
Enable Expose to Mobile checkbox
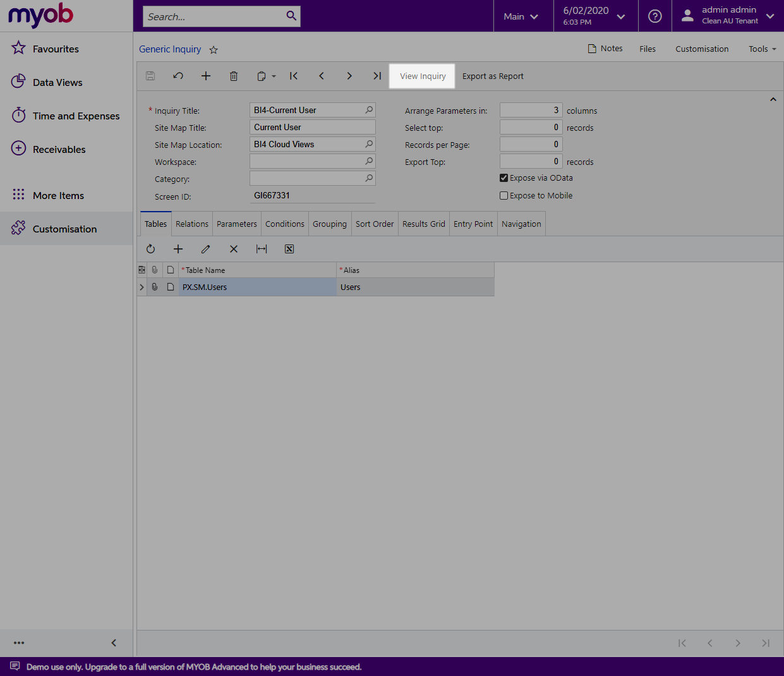click(x=504, y=196)
